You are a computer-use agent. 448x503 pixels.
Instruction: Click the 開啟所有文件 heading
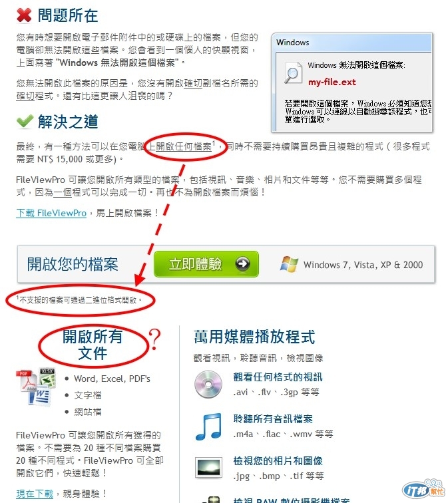[93, 345]
